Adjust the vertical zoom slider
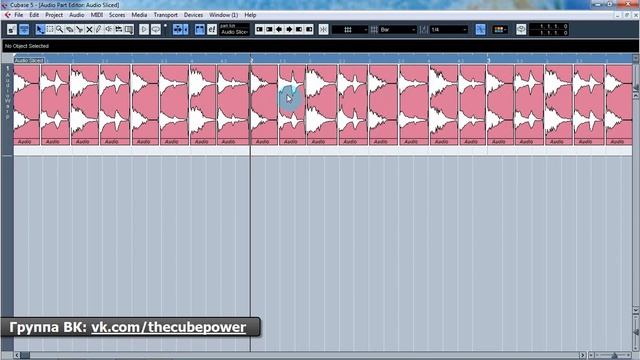The image size is (640, 360). tap(636, 332)
